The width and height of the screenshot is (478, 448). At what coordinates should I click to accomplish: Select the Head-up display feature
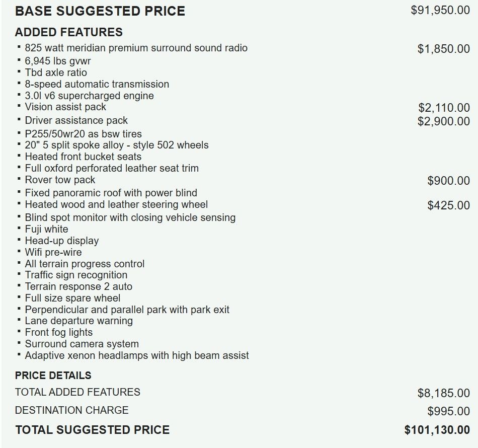pyautogui.click(x=61, y=241)
